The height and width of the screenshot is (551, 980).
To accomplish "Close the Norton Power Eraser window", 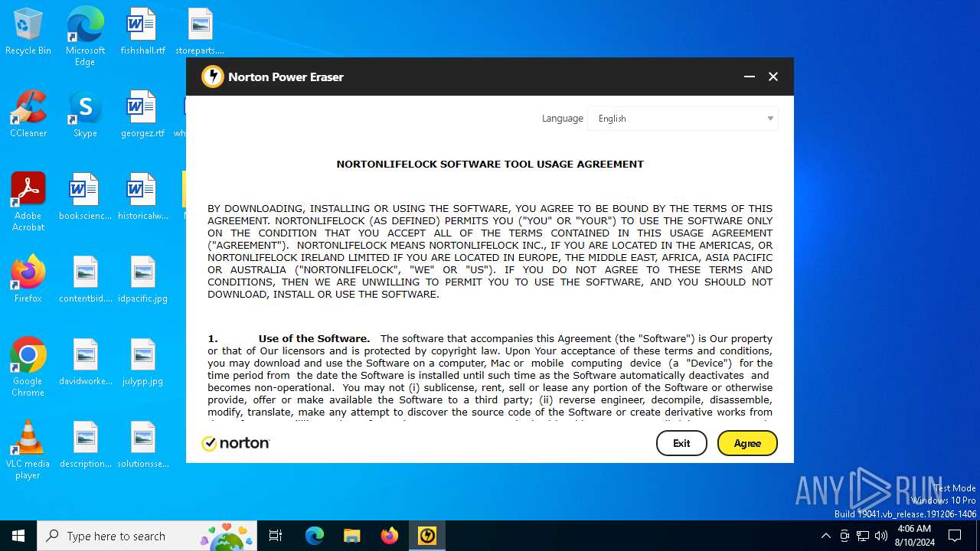I will pos(773,77).
